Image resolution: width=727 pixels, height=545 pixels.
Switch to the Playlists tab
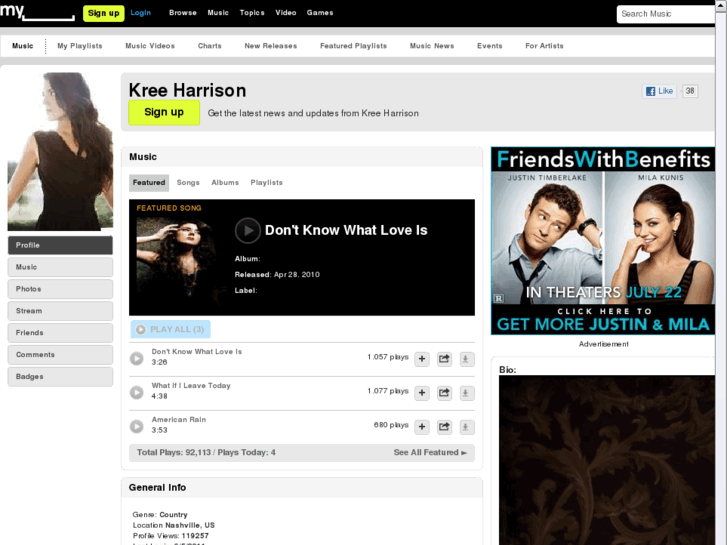[267, 183]
